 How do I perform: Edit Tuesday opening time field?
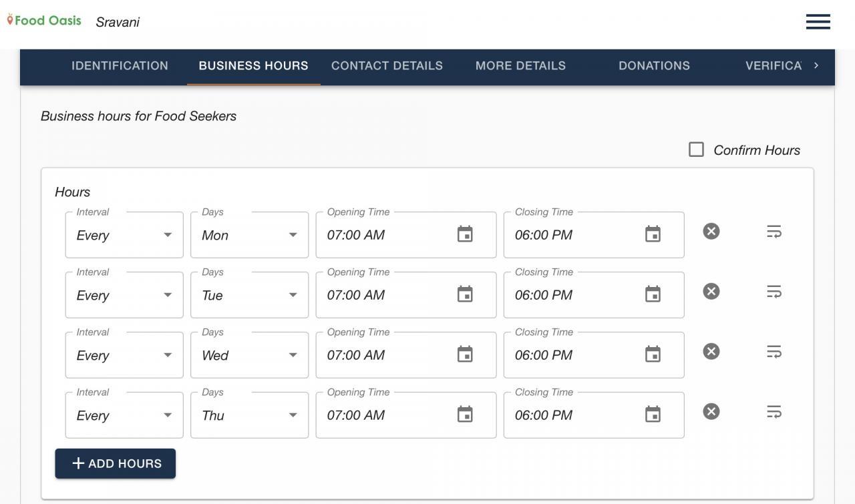(406, 295)
